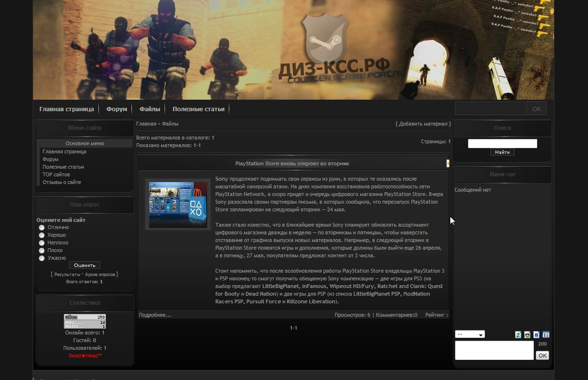Screen dimensions: 588x380
Task: Choose the 'Ужасно' radio button
Action: point(42,258)
